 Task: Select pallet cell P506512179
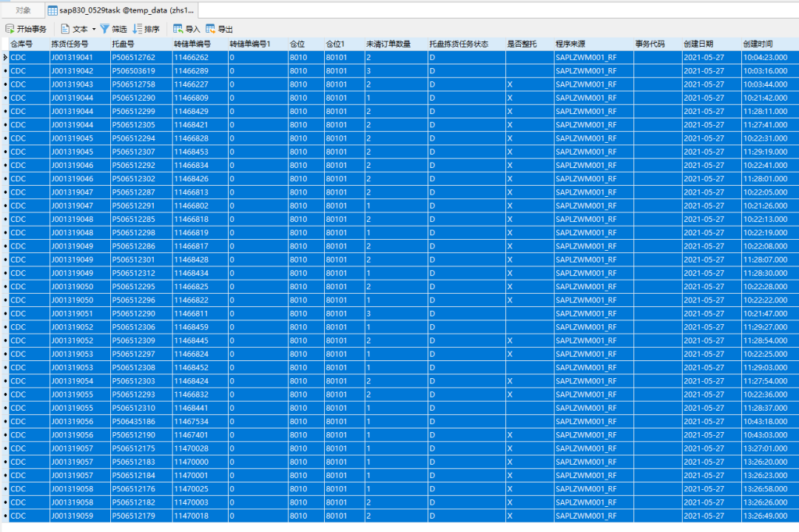point(141,516)
